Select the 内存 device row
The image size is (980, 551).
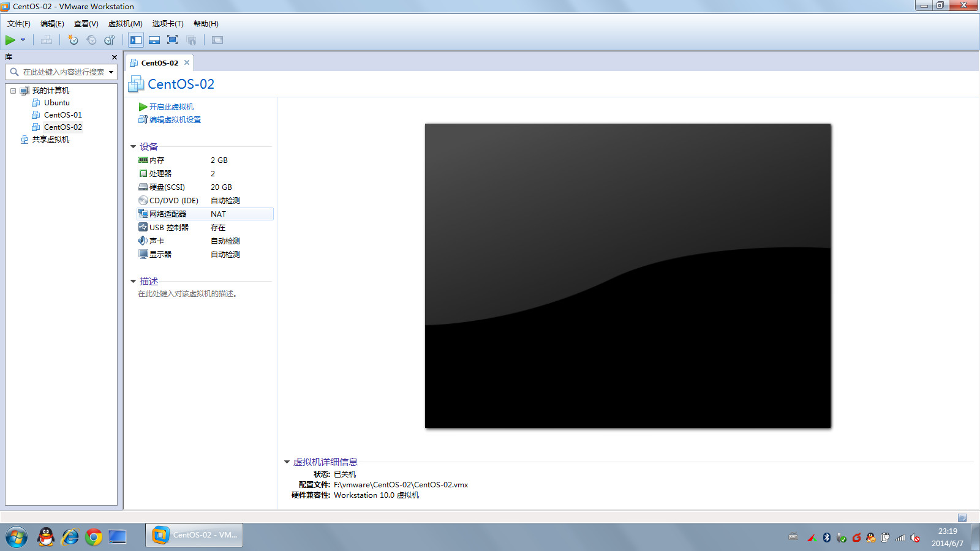205,160
